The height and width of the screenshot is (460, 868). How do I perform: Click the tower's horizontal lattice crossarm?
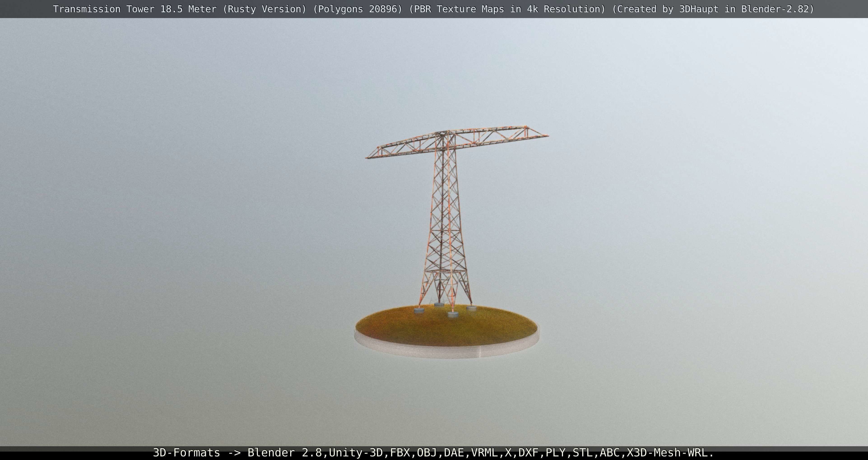coord(457,142)
